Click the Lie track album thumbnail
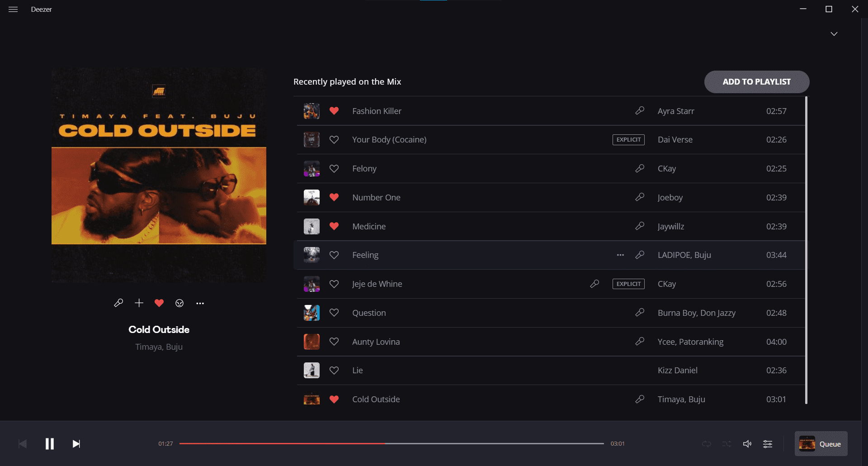 point(311,371)
